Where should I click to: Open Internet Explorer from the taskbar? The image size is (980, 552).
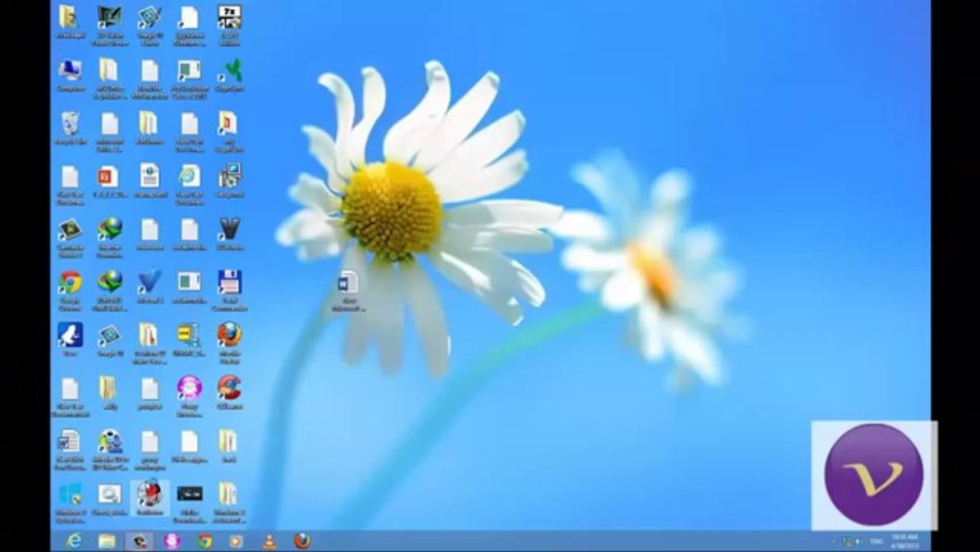(x=74, y=541)
